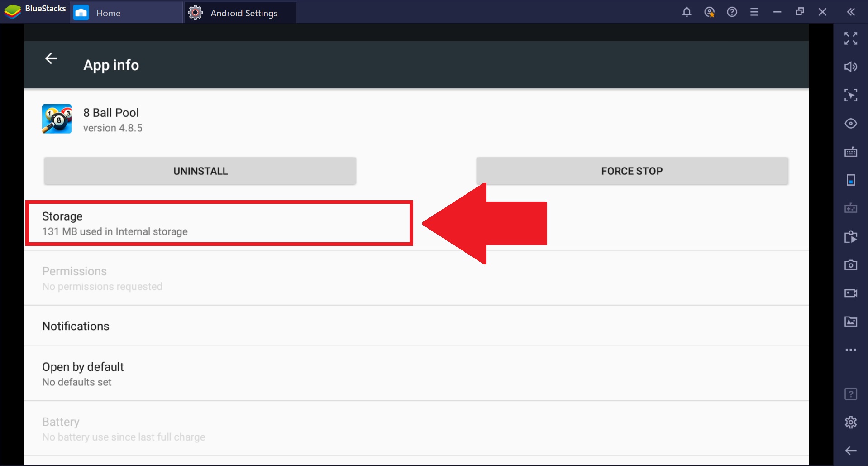Collapse the side toolbar with double chevron

[x=851, y=12]
